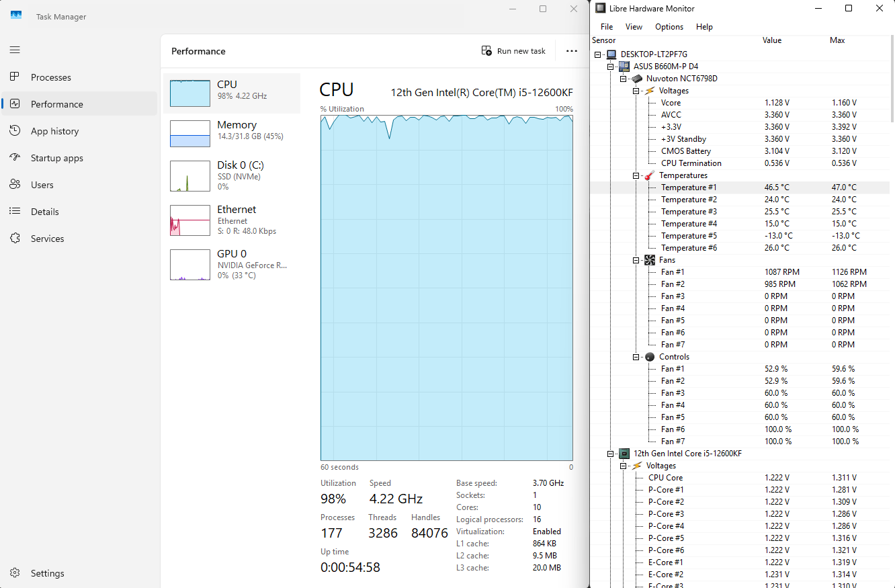Collapse the Voltages group under the Intel CPU
The height and width of the screenshot is (588, 895).
624,466
